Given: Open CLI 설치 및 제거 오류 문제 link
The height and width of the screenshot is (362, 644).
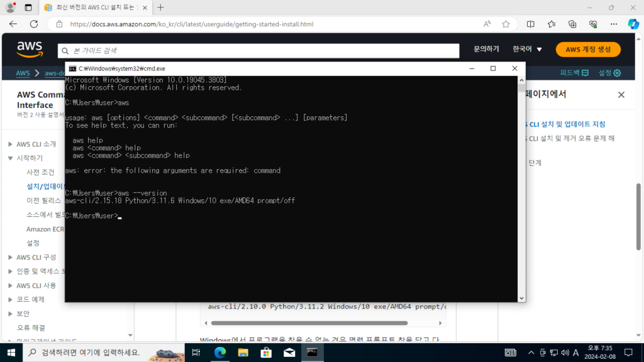Looking at the screenshot, I should pyautogui.click(x=570, y=138).
